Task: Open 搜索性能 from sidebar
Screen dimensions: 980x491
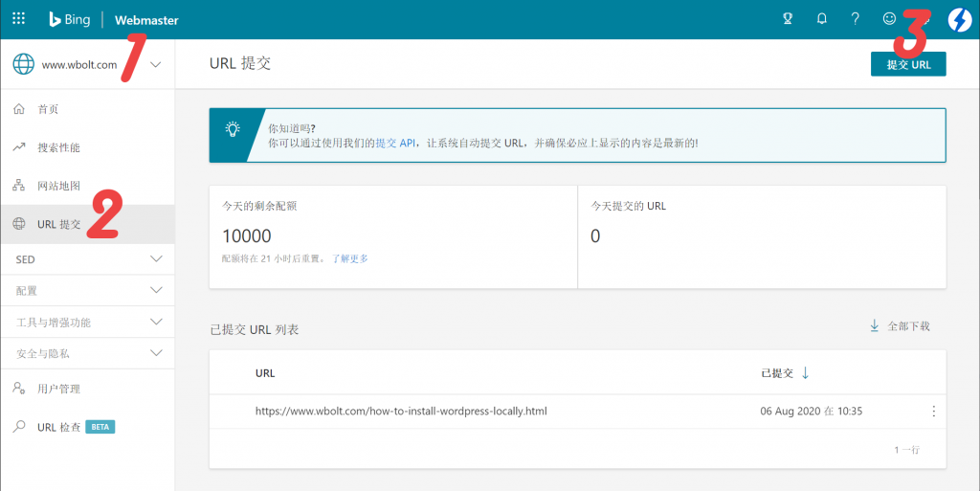Action: pyautogui.click(x=58, y=147)
